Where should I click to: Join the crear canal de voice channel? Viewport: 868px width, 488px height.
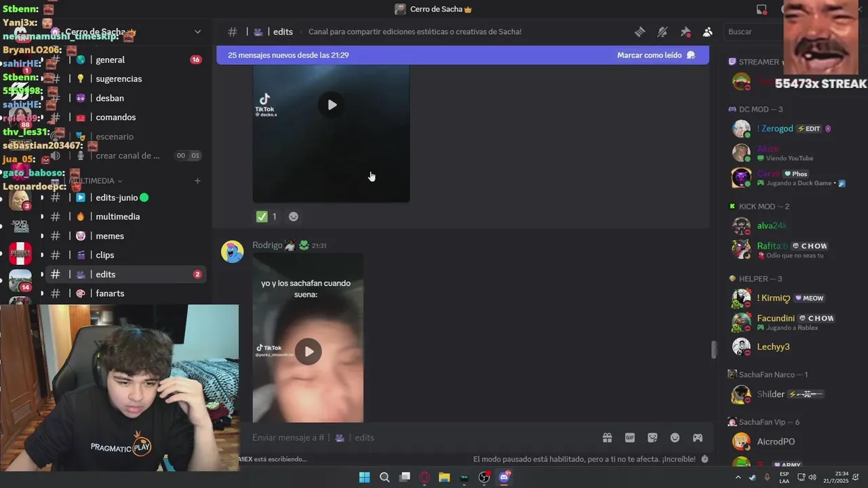click(x=125, y=156)
